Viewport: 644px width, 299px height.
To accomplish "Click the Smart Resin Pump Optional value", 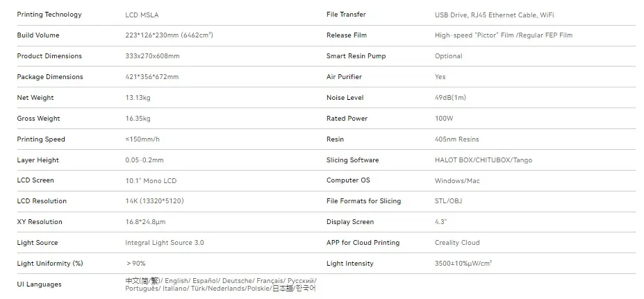I will (x=449, y=56).
